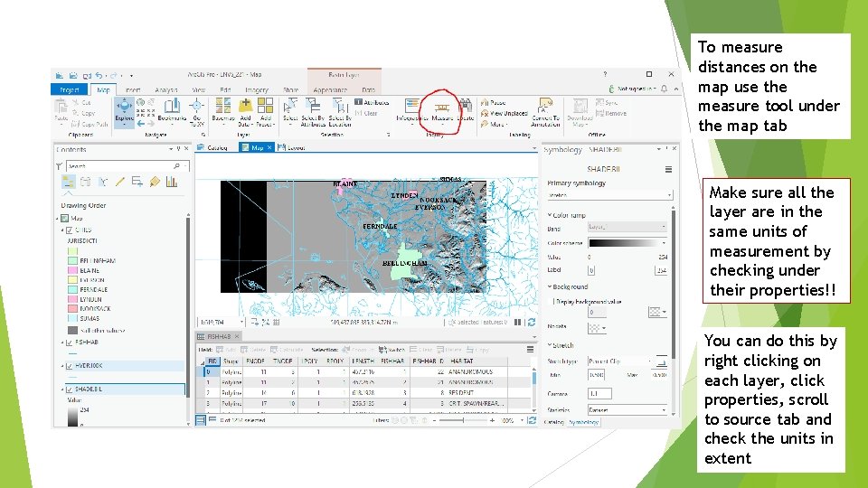Activate the Select features tool
868x488 pixels.
(290, 110)
